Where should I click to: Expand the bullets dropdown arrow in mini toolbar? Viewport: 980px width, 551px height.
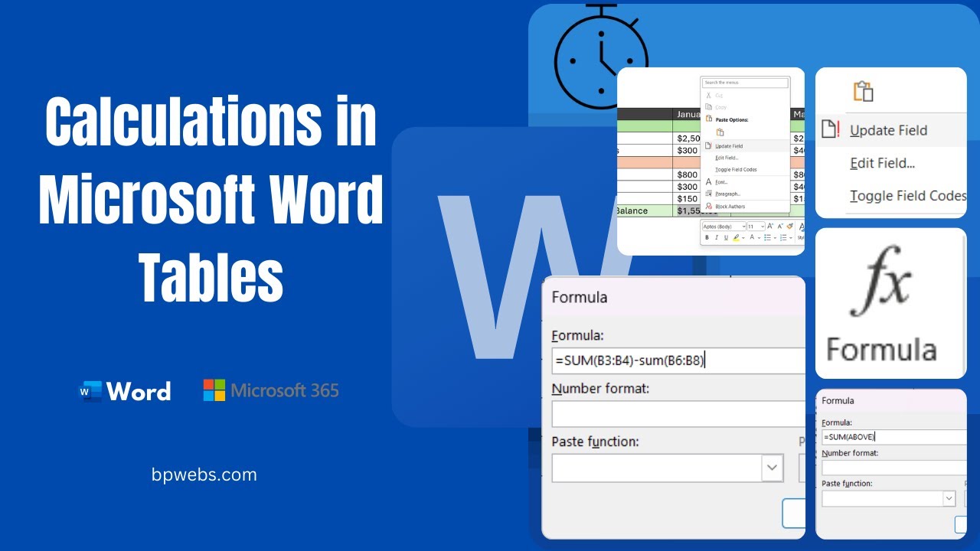point(775,238)
